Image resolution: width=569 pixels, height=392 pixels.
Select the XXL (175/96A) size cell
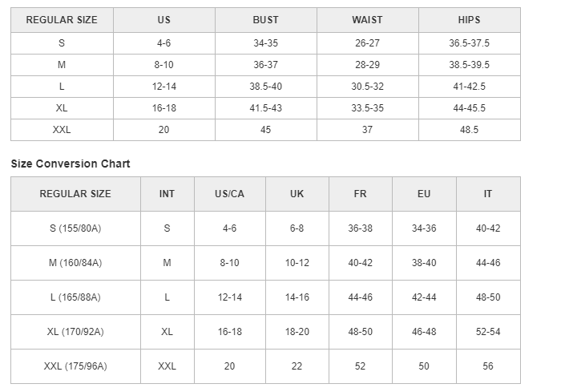(75, 366)
